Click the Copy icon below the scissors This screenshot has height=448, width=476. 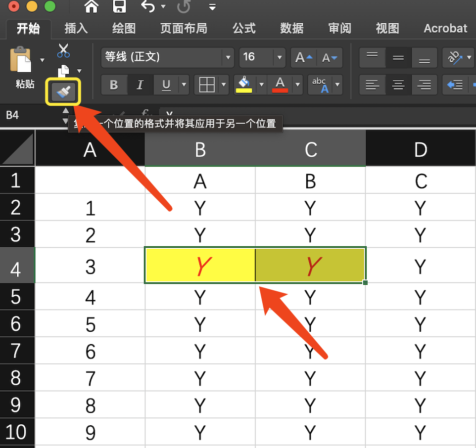[63, 69]
